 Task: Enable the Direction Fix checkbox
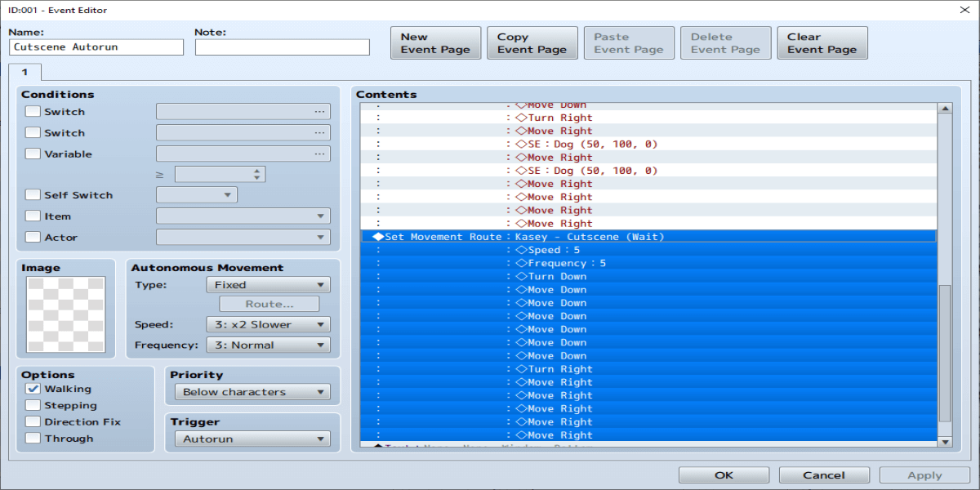pyautogui.click(x=33, y=421)
